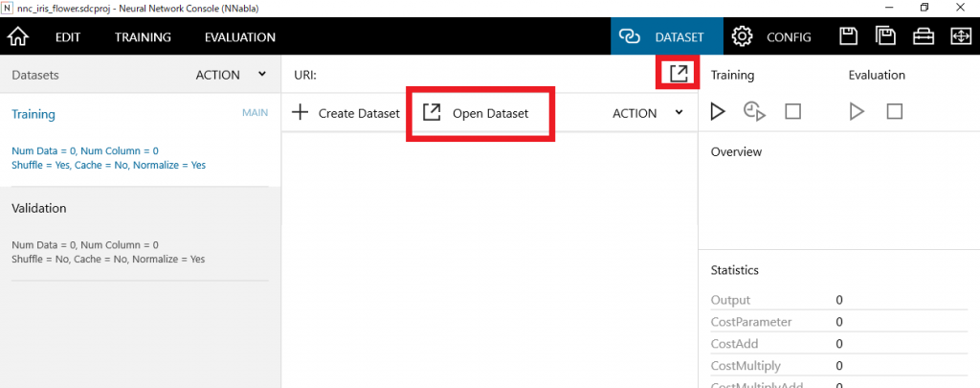This screenshot has height=388, width=980.
Task: Run evaluation with the play button
Action: 857,112
